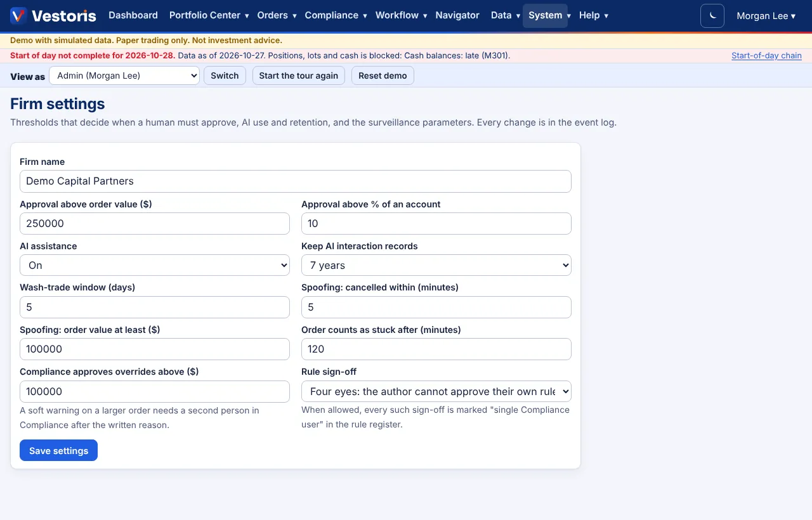The image size is (812, 520).
Task: Click the Wash-trade window days field
Action: pyautogui.click(x=155, y=307)
